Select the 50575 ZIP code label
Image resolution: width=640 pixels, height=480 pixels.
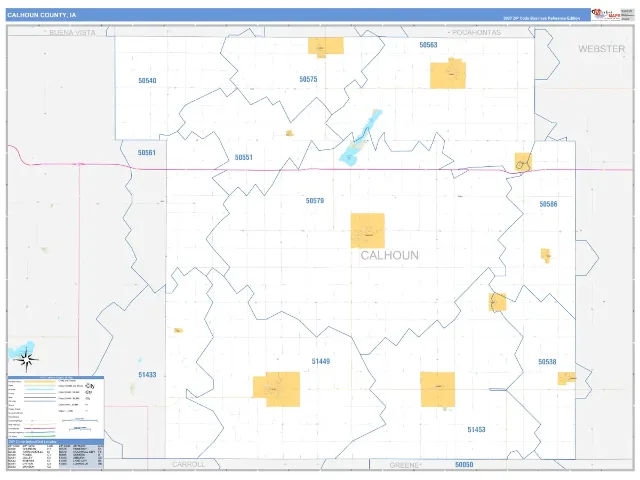coord(308,79)
